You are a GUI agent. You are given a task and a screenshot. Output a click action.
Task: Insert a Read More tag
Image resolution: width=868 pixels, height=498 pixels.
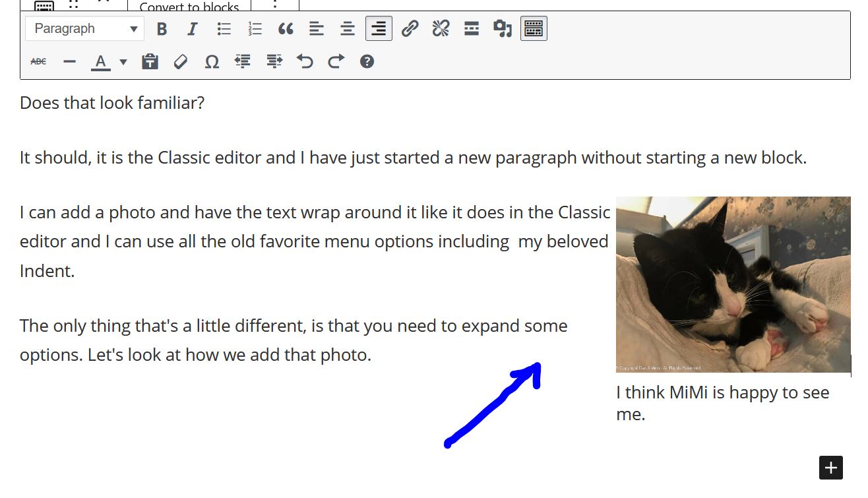(471, 28)
